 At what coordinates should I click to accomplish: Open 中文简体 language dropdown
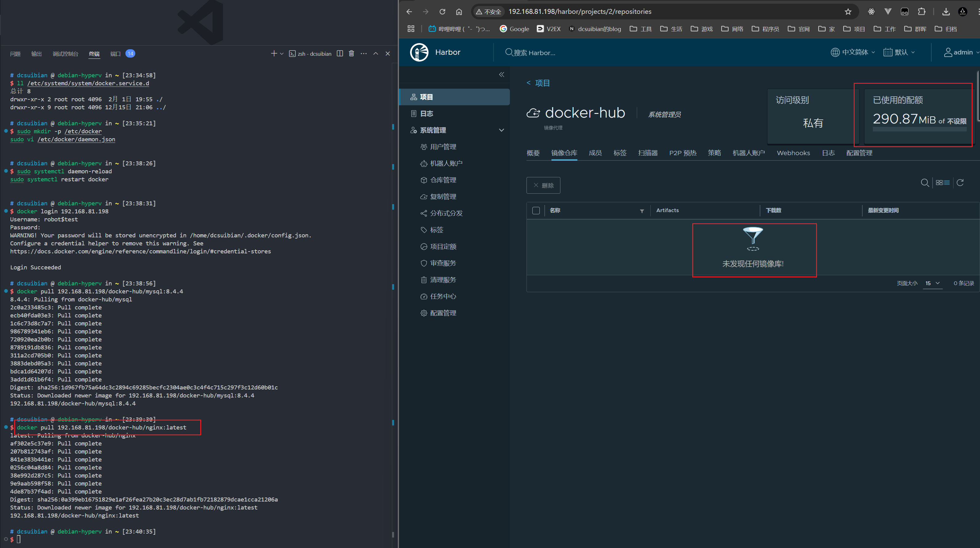pos(852,52)
